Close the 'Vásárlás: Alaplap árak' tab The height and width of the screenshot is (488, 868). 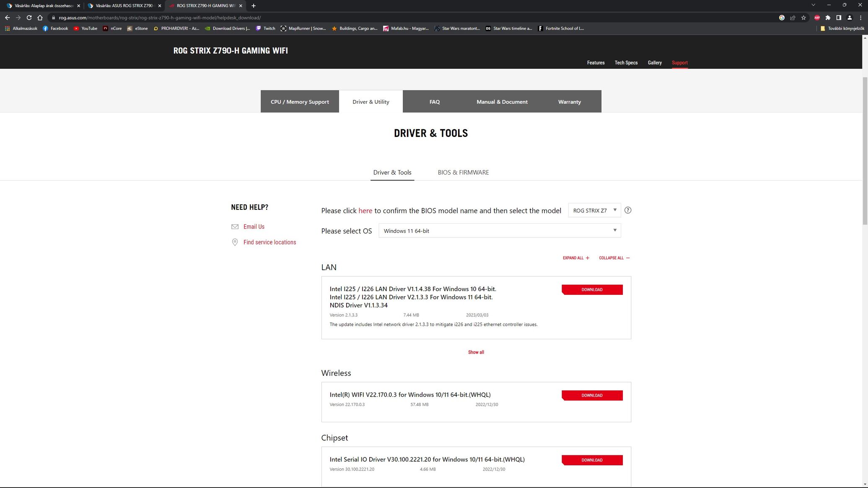tap(78, 6)
